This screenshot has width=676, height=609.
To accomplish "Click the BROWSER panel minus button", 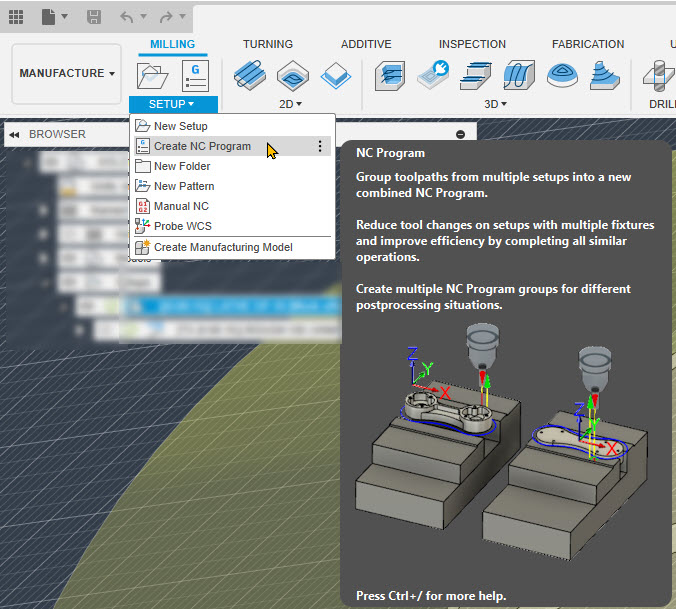I will [460, 134].
